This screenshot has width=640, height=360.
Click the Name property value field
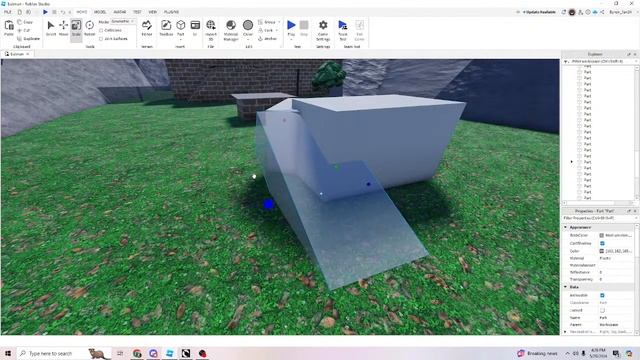tap(616, 318)
